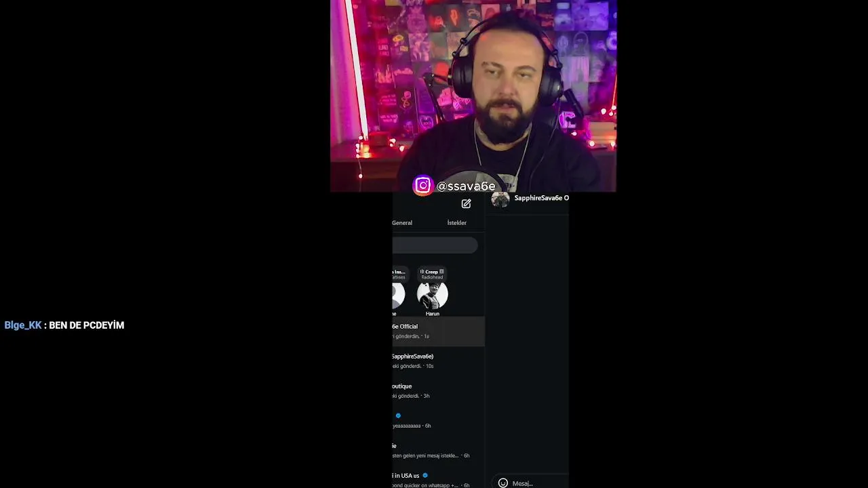Open Harun's story note avatar
This screenshot has width=868, height=488.
pyautogui.click(x=433, y=296)
